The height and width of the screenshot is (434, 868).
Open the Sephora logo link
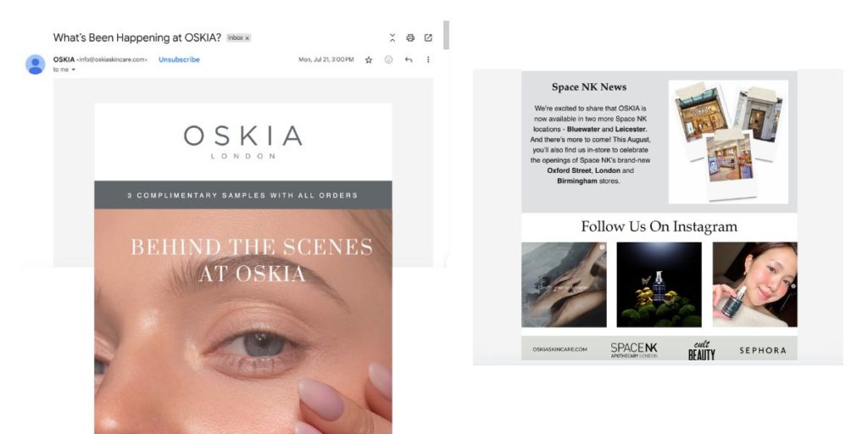click(x=762, y=350)
